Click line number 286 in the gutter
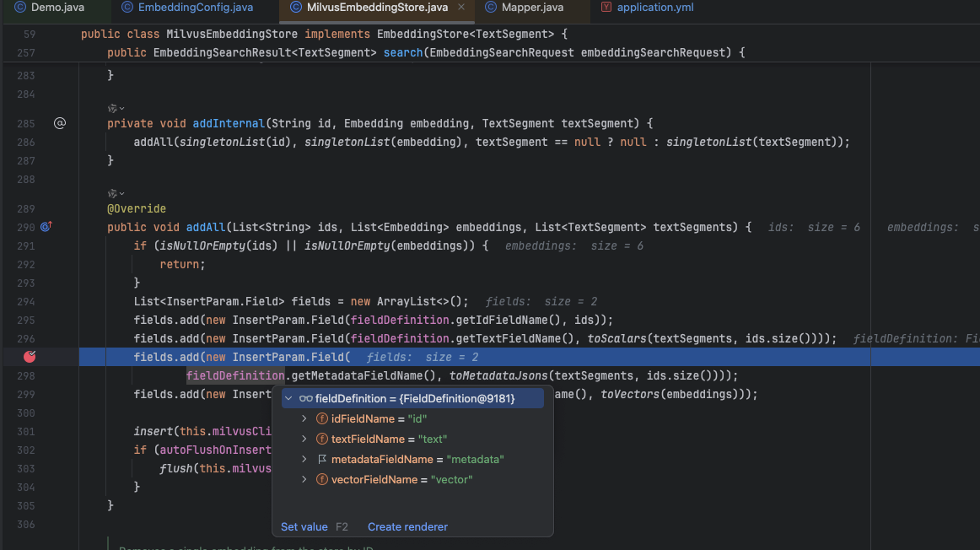 point(26,143)
